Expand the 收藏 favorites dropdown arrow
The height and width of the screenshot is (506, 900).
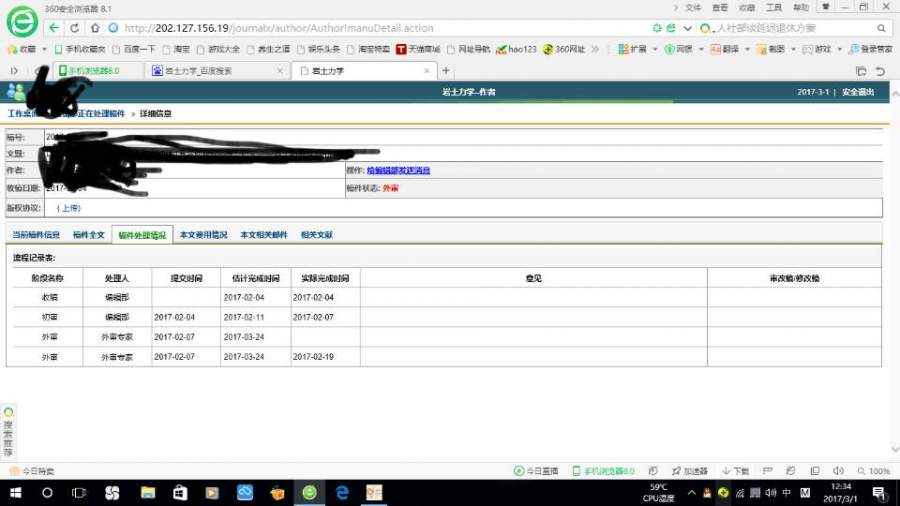[44, 49]
